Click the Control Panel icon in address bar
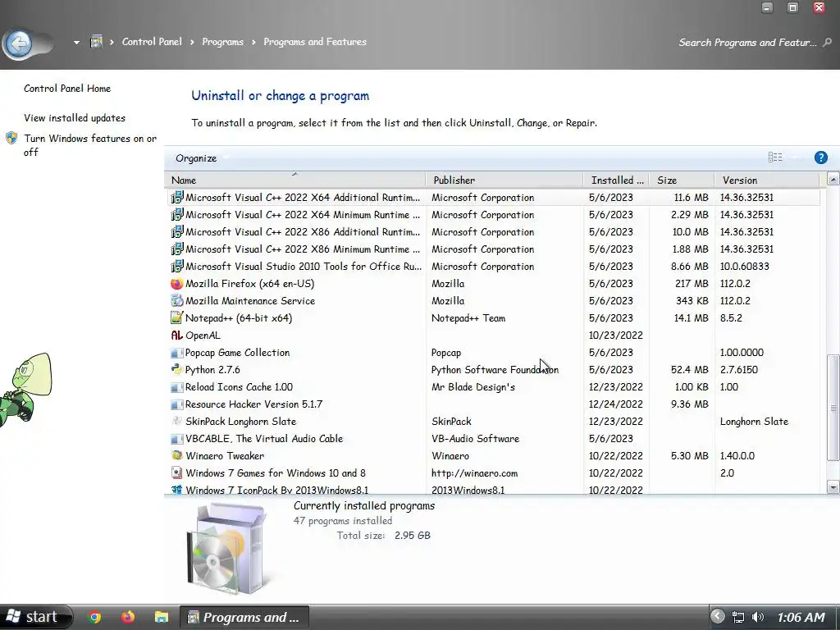Image resolution: width=840 pixels, height=630 pixels. pos(97,42)
